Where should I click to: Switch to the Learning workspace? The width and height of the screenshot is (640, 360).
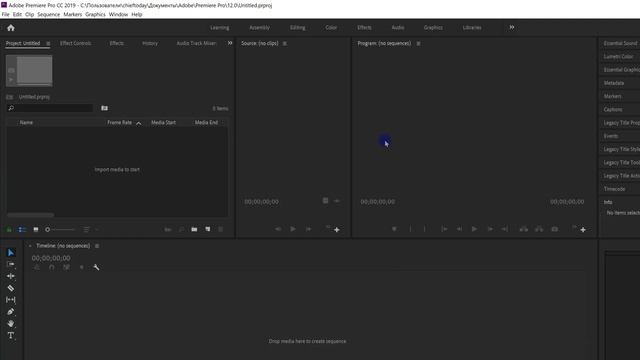(x=220, y=28)
